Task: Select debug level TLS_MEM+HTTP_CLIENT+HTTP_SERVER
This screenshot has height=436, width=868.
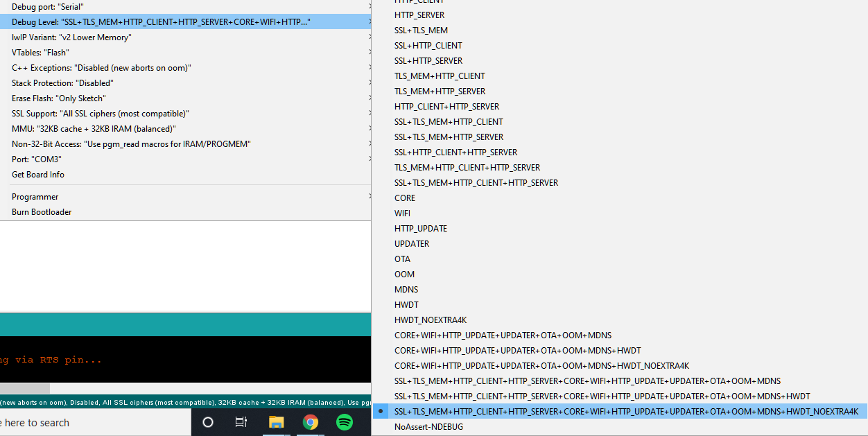Action: tap(620, 168)
